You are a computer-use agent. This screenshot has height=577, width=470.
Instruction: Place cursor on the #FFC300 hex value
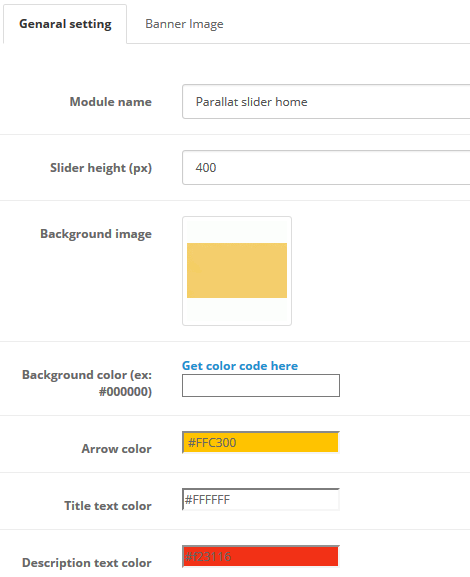pos(212,442)
